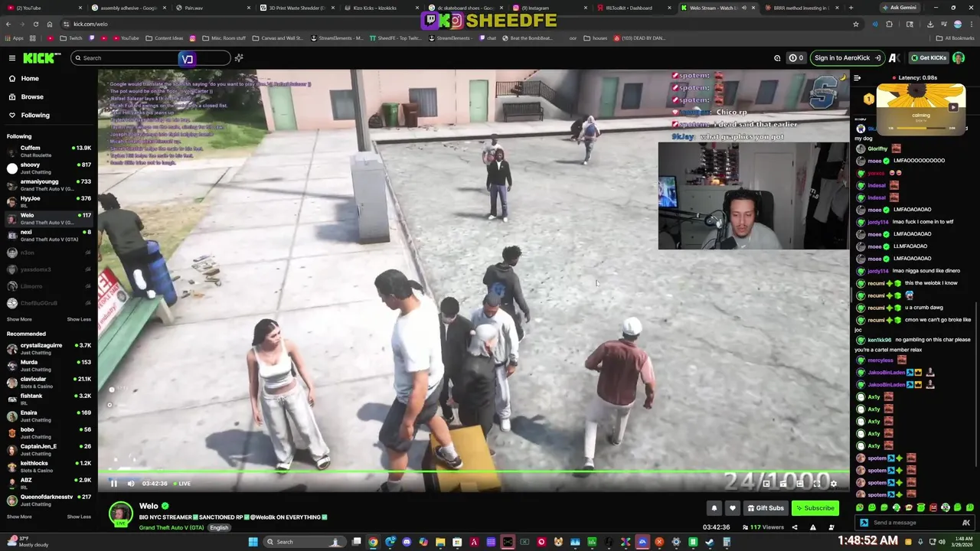Show More under the Recommended list

pos(19,517)
